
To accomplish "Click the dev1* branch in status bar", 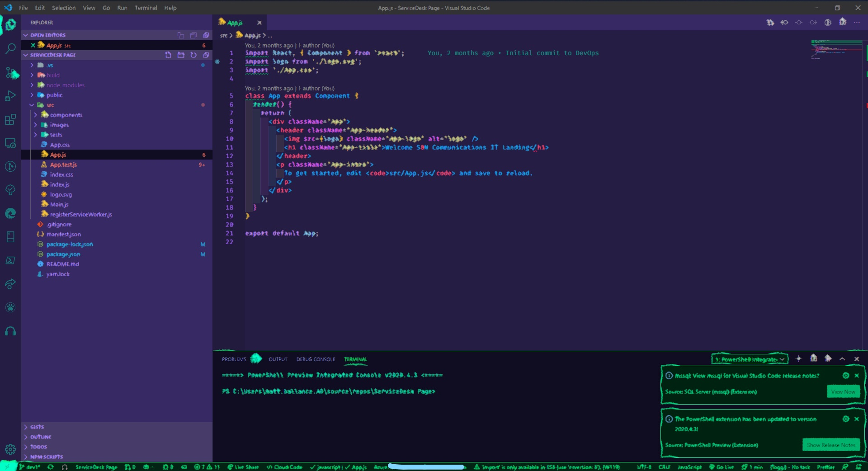I will pyautogui.click(x=30, y=467).
